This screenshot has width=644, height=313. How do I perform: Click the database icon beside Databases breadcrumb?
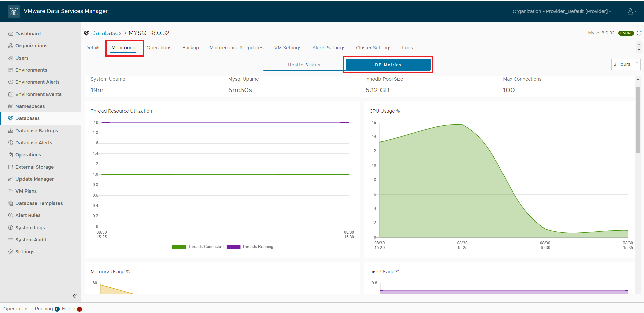pyautogui.click(x=87, y=33)
